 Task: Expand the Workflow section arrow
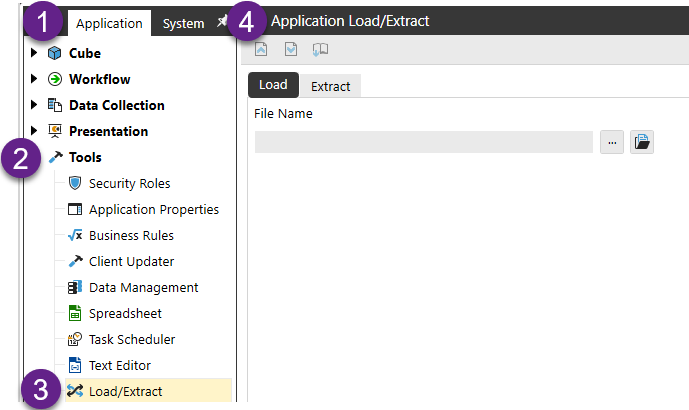[x=34, y=79]
